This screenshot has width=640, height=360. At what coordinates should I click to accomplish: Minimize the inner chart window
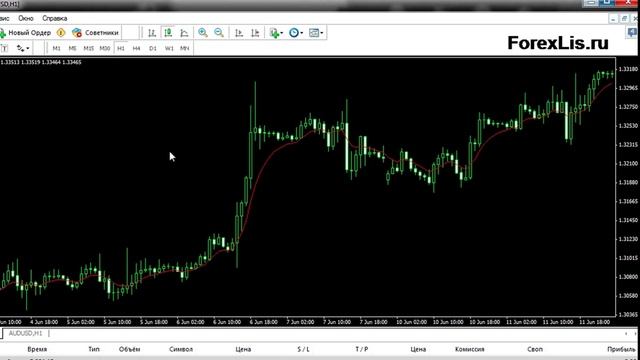click(613, 18)
